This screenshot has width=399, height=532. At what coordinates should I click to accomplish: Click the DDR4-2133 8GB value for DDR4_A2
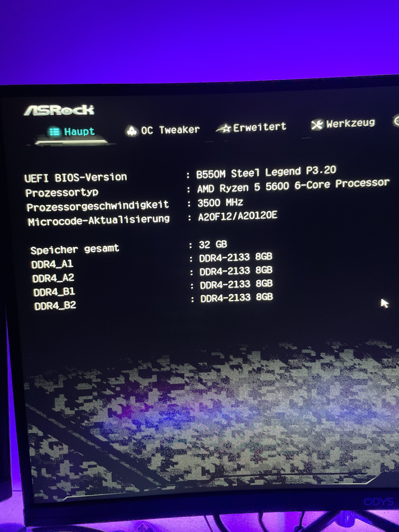pos(236,271)
